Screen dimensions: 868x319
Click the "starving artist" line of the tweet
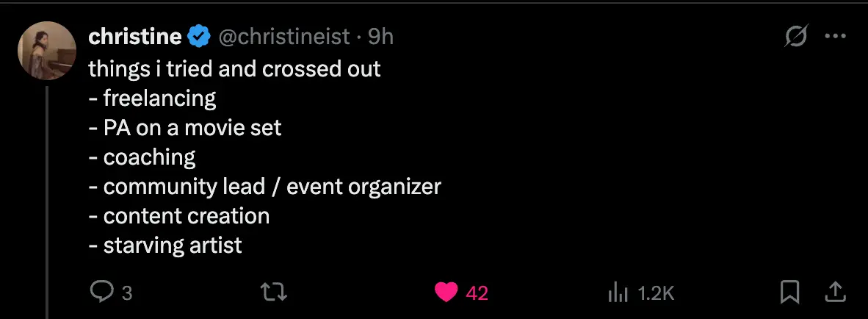tap(172, 245)
